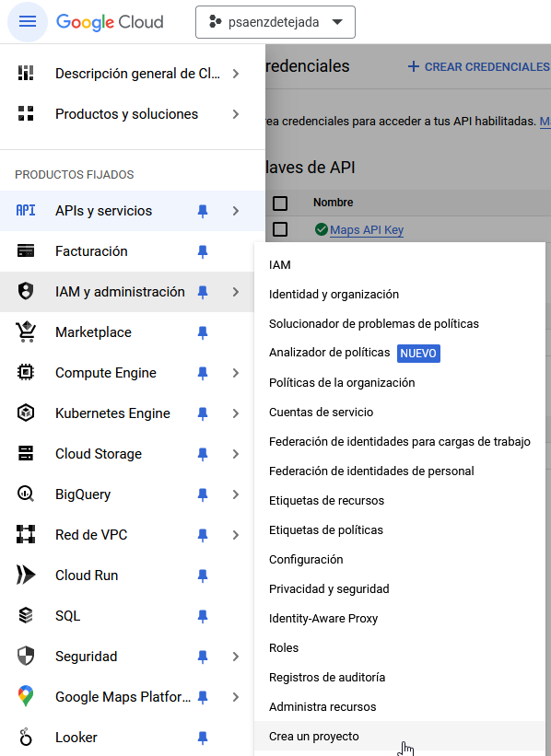Expand IAM y administración submenu chevron
The image size is (551, 756).
(x=236, y=292)
